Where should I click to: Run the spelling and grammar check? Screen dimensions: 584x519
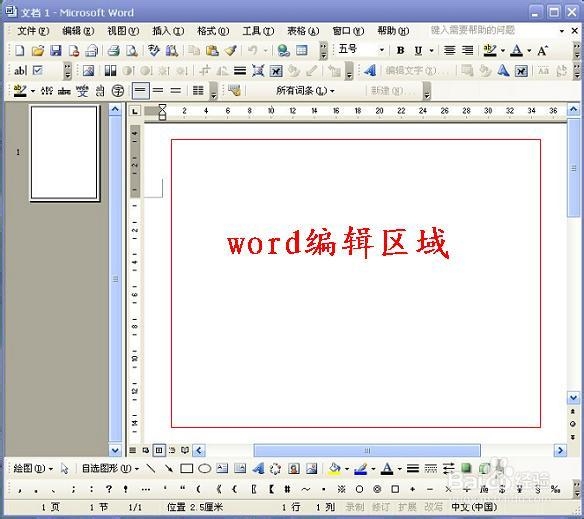point(153,50)
